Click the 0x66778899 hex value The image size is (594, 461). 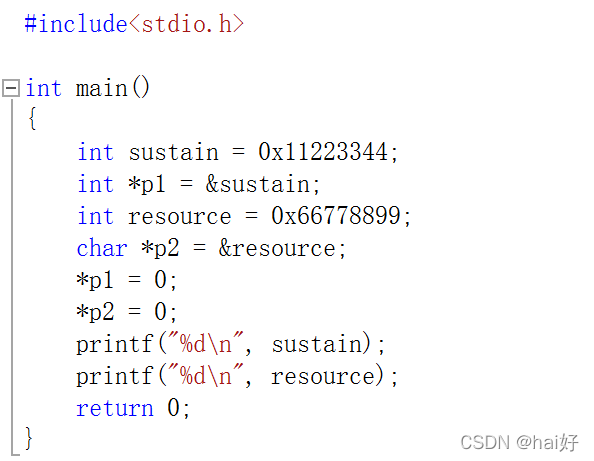pos(336,216)
